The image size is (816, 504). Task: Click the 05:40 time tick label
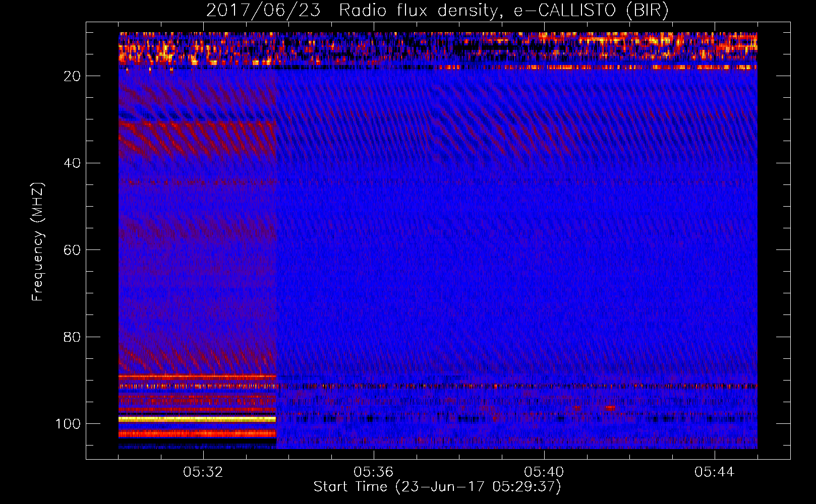(x=544, y=472)
